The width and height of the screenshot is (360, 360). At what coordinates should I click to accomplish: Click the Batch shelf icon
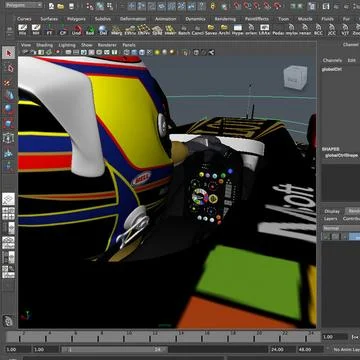(x=184, y=29)
